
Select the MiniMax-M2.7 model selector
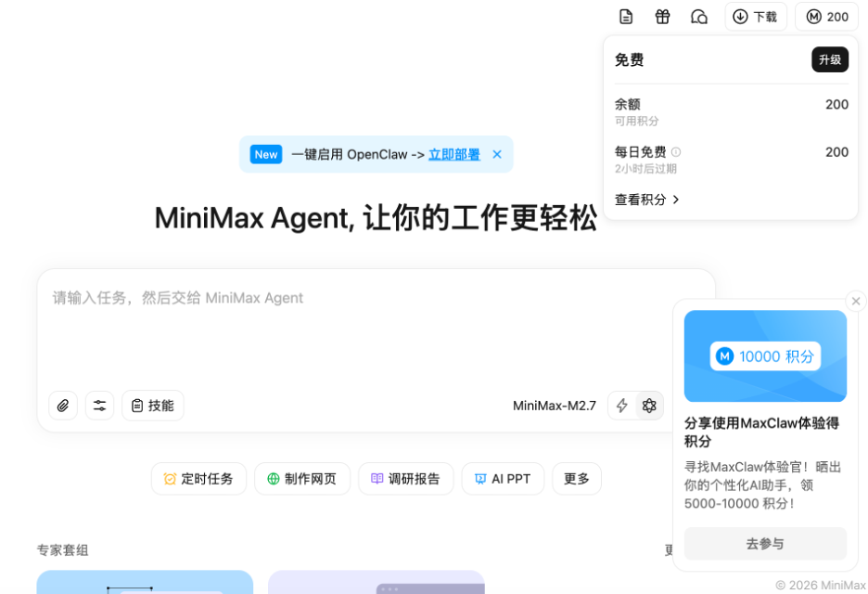(x=555, y=406)
